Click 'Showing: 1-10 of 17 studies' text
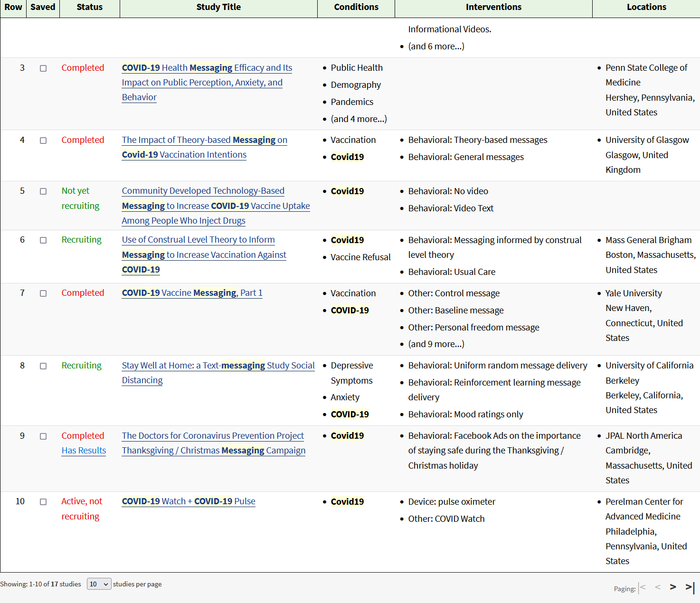 click(x=41, y=584)
